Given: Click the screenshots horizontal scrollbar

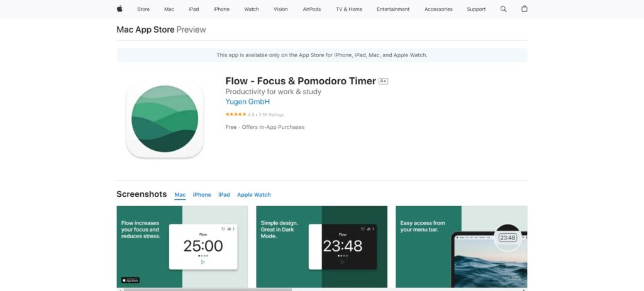Looking at the screenshot, I should click(x=208, y=289).
